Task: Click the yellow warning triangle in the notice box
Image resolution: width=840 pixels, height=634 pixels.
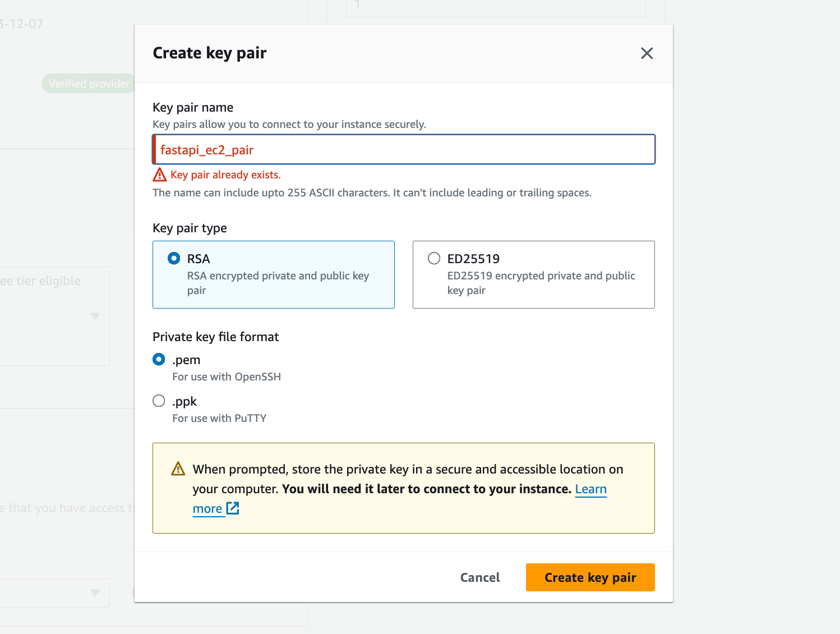Action: [x=178, y=468]
